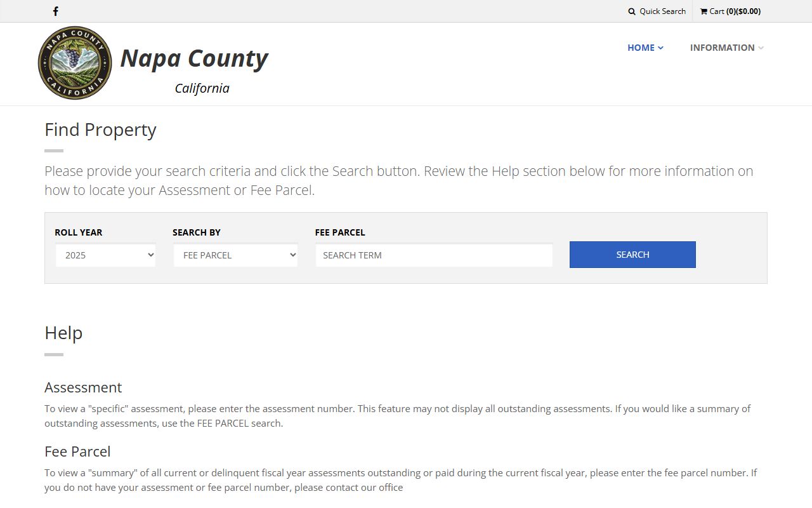Open the Facebook icon link
This screenshot has height=508, width=812.
click(x=56, y=11)
